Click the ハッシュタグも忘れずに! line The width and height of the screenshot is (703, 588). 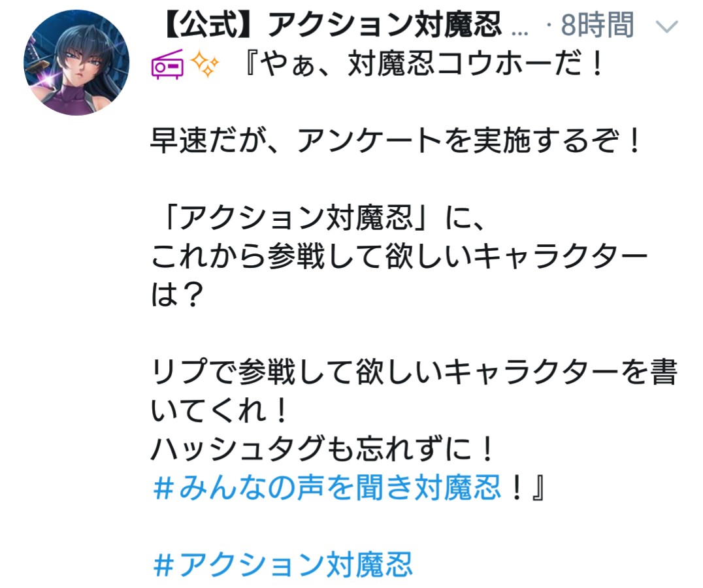coord(322,449)
